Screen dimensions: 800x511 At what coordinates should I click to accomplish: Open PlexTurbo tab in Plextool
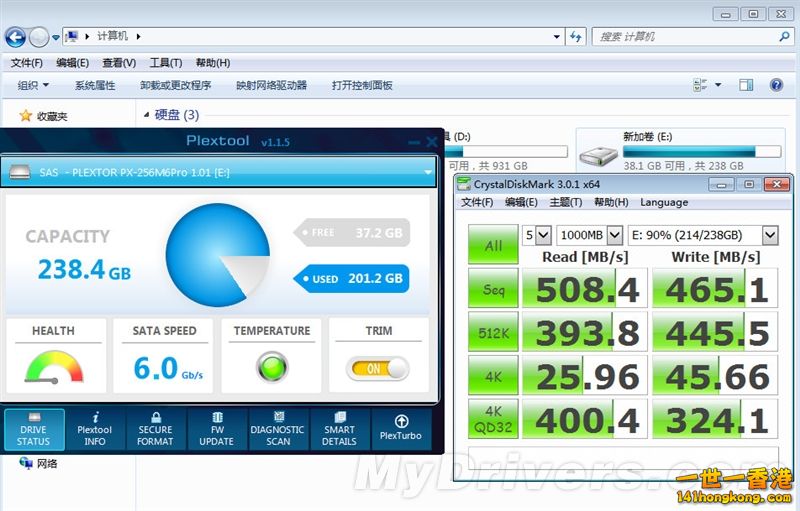[401, 429]
